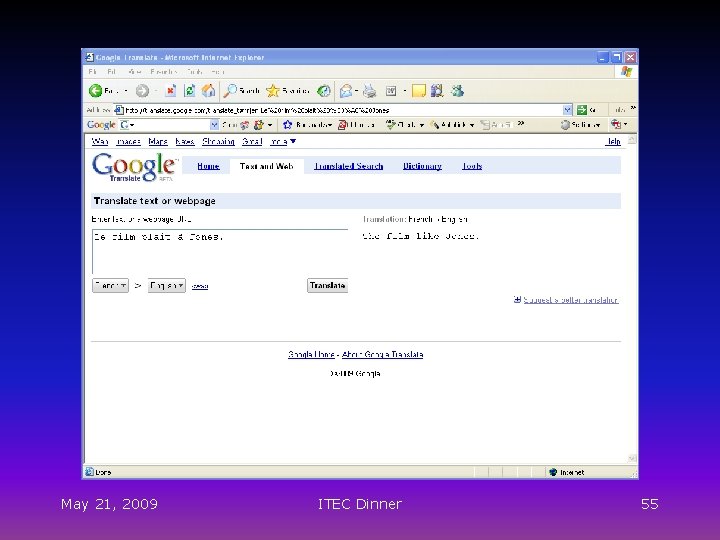Open the Google toolbar search box dropdown
This screenshot has width=720, height=540.
coord(214,124)
